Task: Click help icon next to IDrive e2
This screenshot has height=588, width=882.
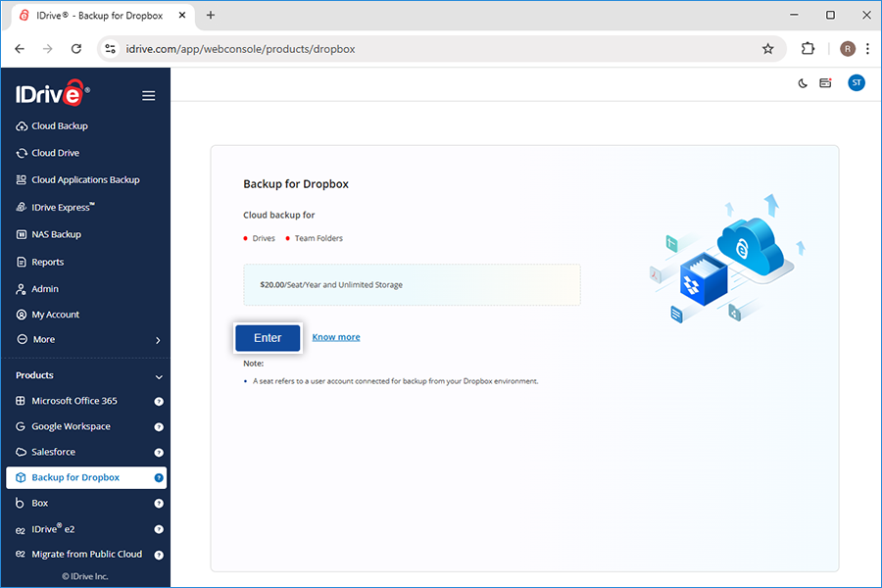Action: click(x=159, y=529)
